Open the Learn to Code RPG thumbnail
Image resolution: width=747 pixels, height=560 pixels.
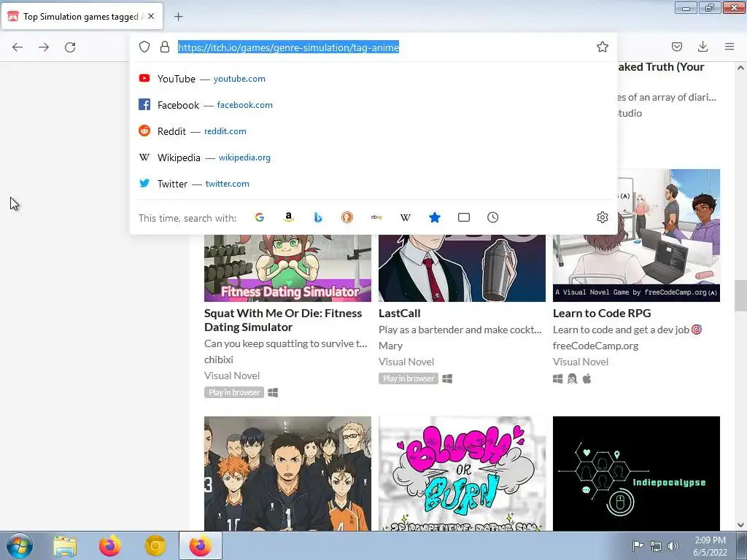pos(636,236)
